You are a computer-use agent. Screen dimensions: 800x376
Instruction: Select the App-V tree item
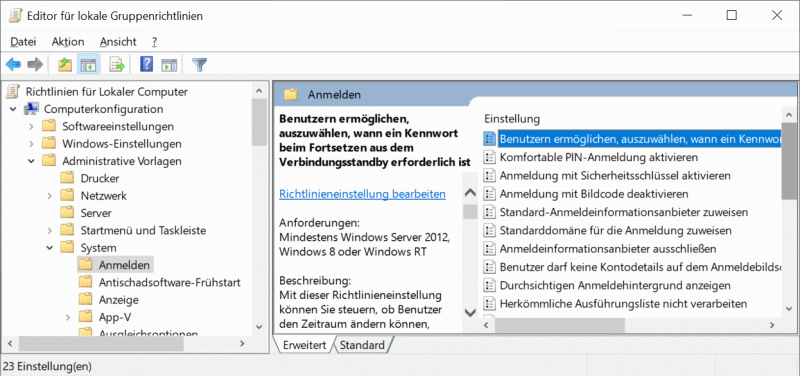pyautogui.click(x=115, y=317)
